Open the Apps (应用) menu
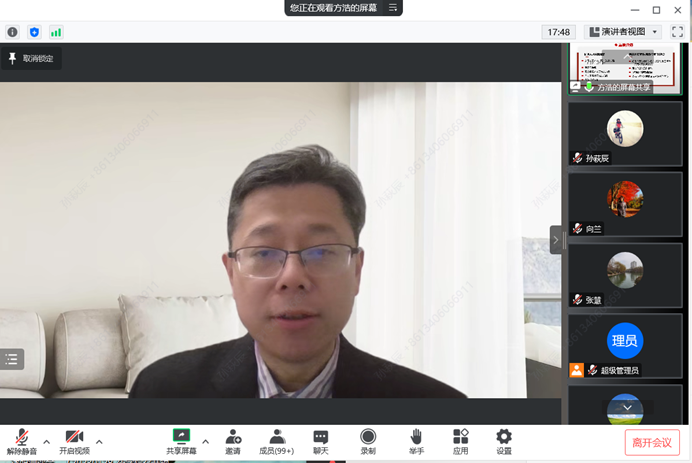Image resolution: width=692 pixels, height=463 pixels. point(460,441)
